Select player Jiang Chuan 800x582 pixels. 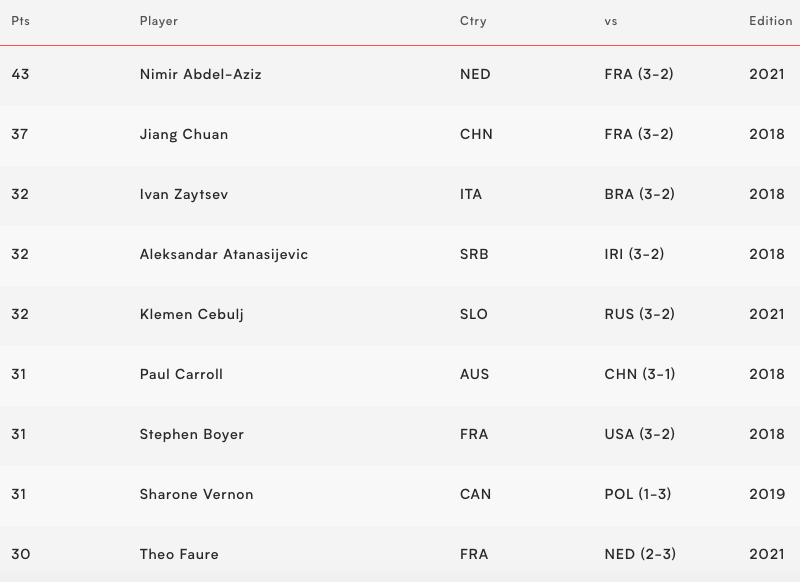(x=184, y=134)
